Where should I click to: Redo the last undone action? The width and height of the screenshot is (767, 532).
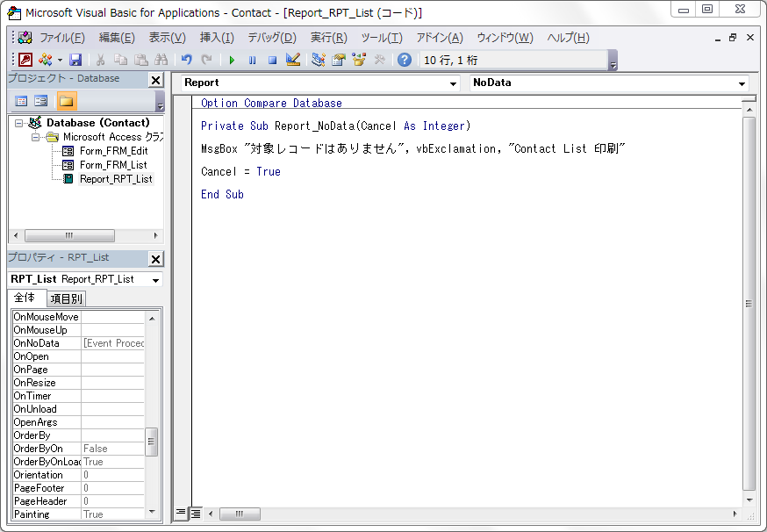click(207, 60)
